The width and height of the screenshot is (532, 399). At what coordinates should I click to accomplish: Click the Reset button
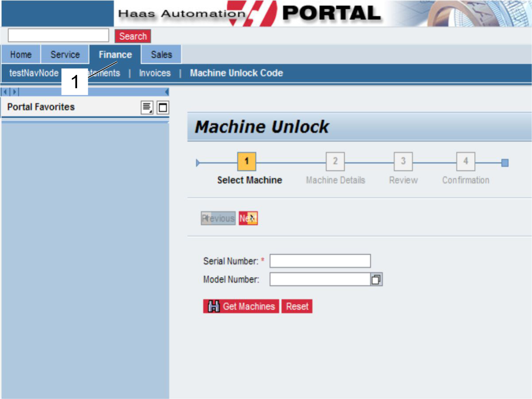(x=297, y=306)
